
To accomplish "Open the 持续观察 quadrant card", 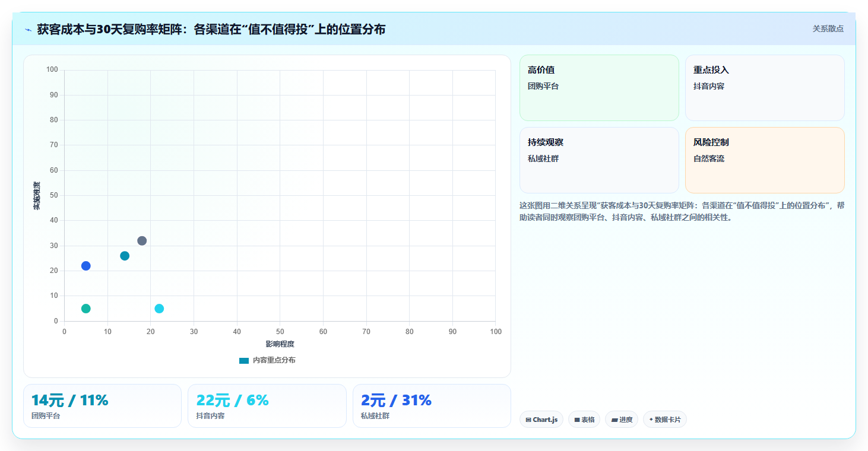I will (x=599, y=160).
